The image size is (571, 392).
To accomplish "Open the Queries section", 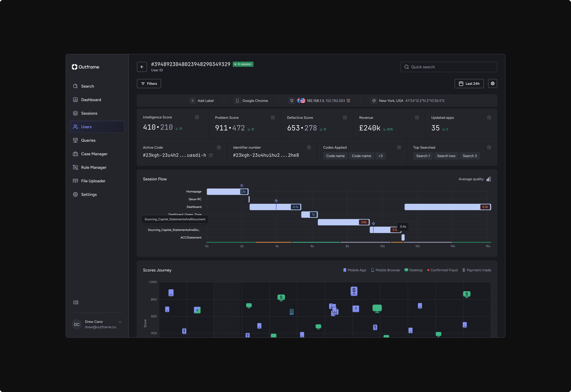I will pyautogui.click(x=88, y=140).
